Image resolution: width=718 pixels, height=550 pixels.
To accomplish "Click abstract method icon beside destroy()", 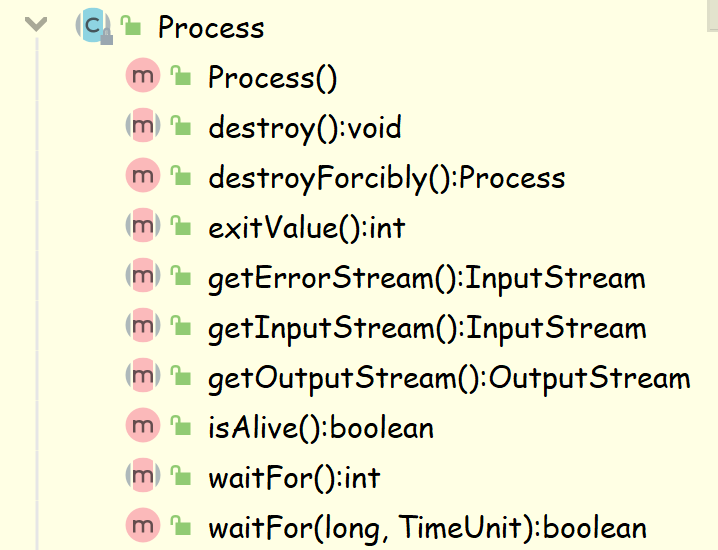I will tap(143, 126).
